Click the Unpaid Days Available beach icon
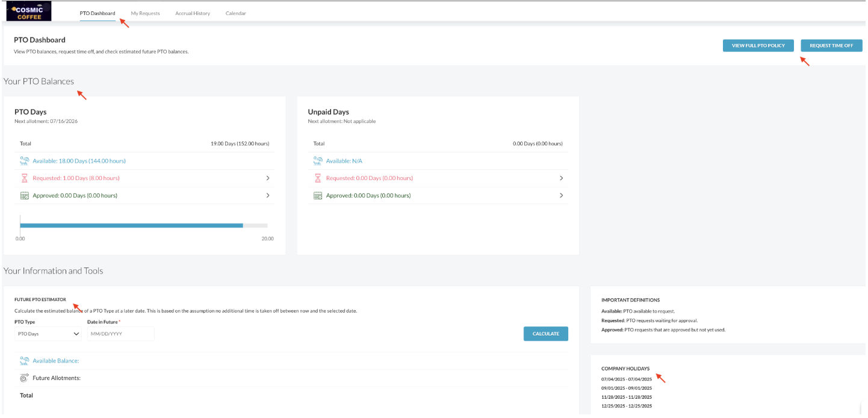 (318, 161)
